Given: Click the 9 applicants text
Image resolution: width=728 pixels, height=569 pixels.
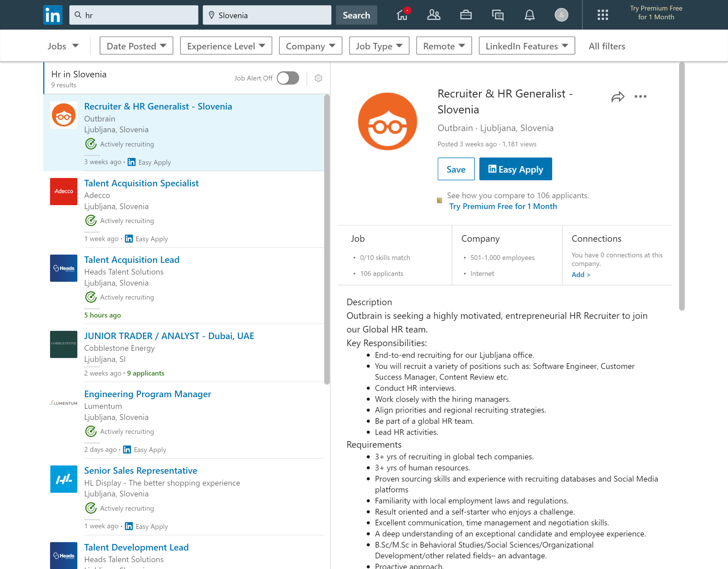Looking at the screenshot, I should click(146, 373).
